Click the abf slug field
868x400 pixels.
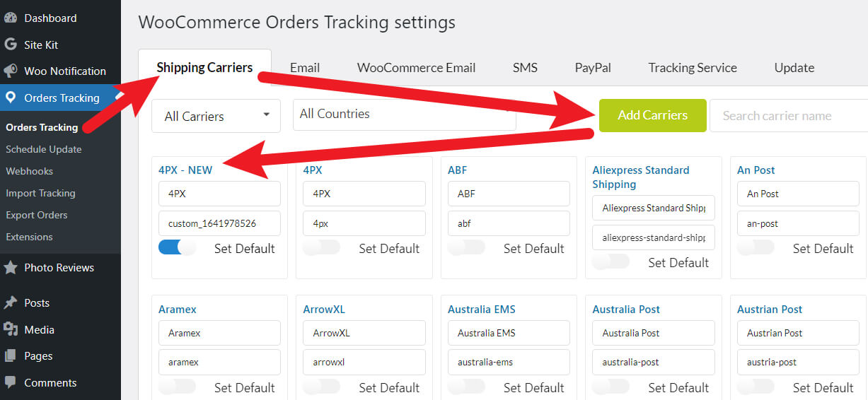509,223
